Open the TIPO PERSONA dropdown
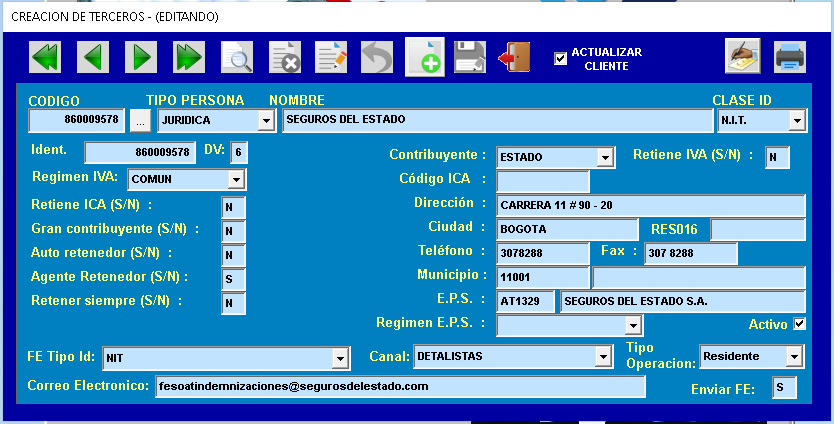This screenshot has height=424, width=834. (x=266, y=121)
